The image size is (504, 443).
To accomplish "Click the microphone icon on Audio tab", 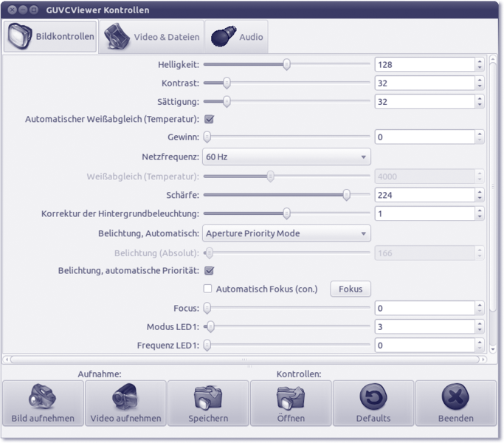I will click(224, 36).
